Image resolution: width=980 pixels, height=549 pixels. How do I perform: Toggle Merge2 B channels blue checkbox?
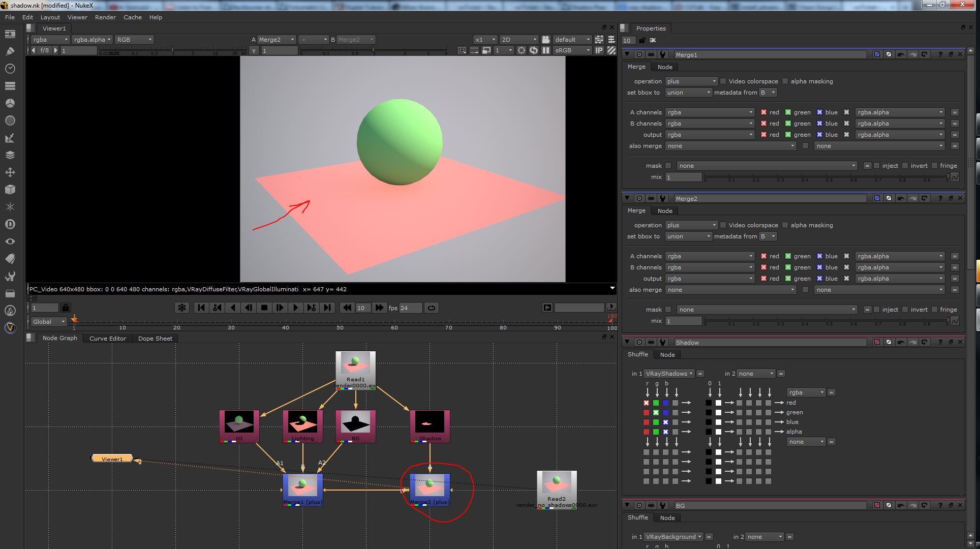819,267
